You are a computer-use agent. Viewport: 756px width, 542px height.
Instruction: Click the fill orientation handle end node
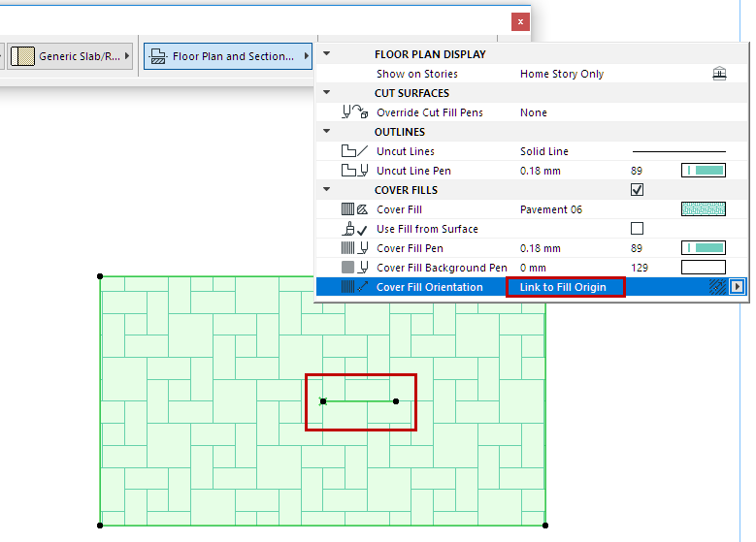point(396,401)
